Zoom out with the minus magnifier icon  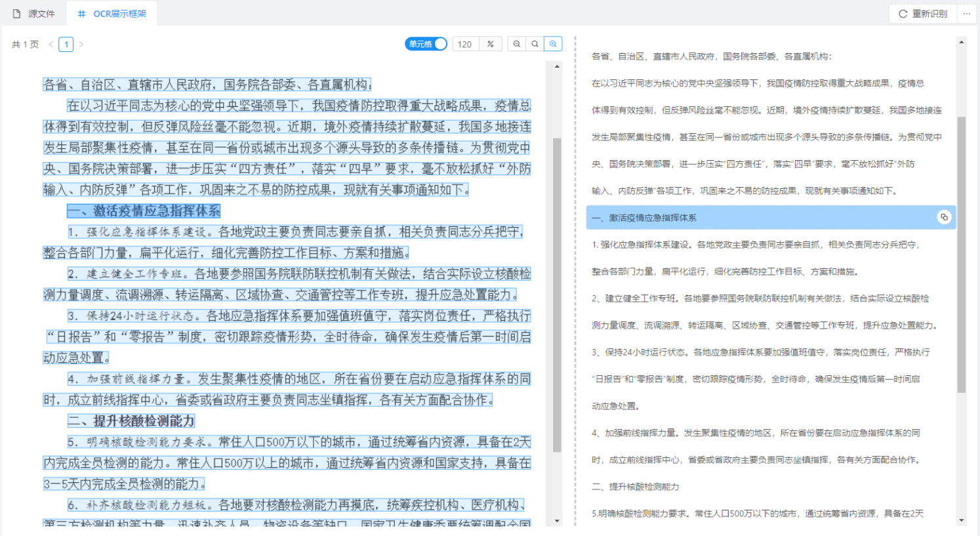click(x=517, y=44)
